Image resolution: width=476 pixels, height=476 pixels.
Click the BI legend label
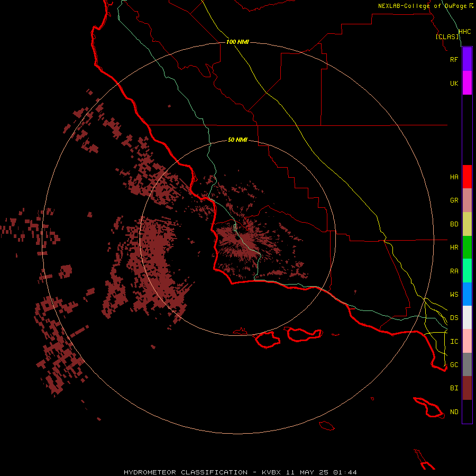[454, 388]
